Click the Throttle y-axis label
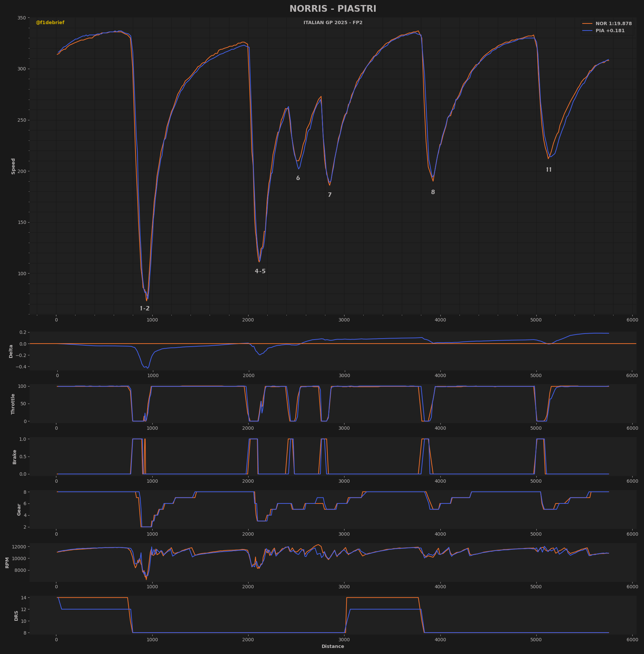644x654 pixels. (x=13, y=404)
